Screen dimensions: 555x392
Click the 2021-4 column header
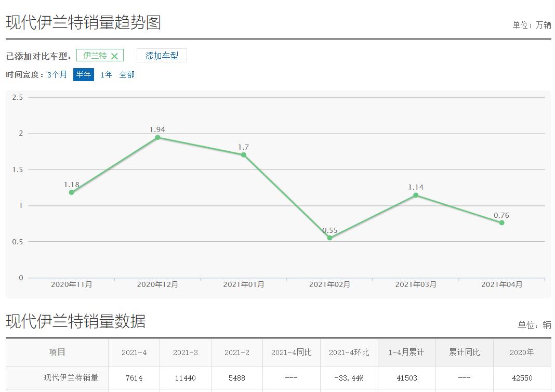pos(134,352)
